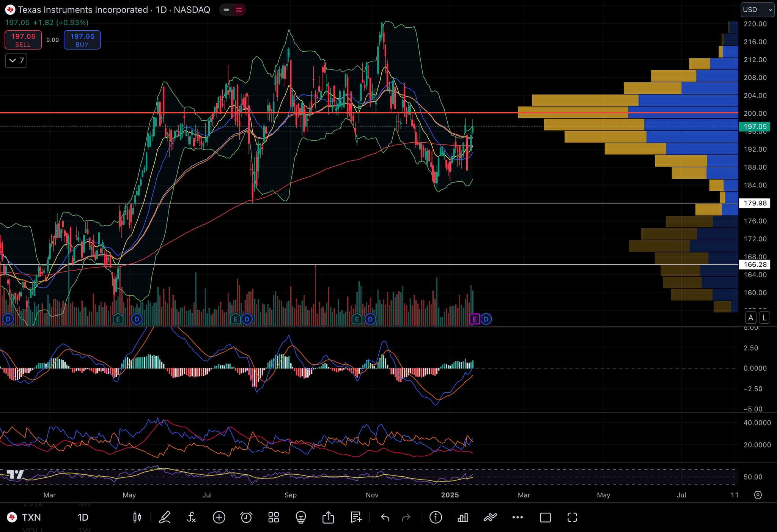The image size is (777, 532).
Task: Create an alert with the alarm clock icon
Action: click(x=246, y=517)
